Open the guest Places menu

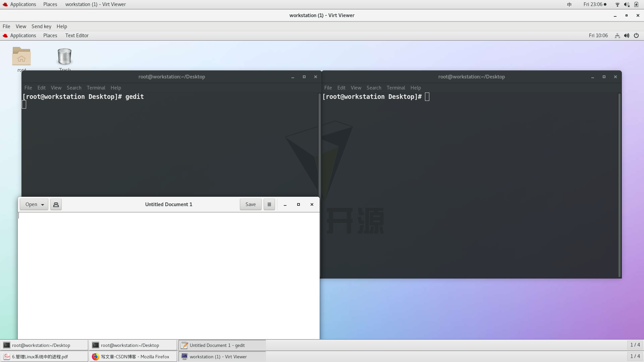tap(50, 36)
